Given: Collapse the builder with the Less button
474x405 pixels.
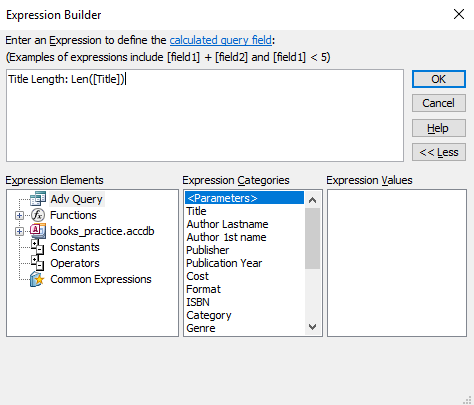Looking at the screenshot, I should point(439,152).
